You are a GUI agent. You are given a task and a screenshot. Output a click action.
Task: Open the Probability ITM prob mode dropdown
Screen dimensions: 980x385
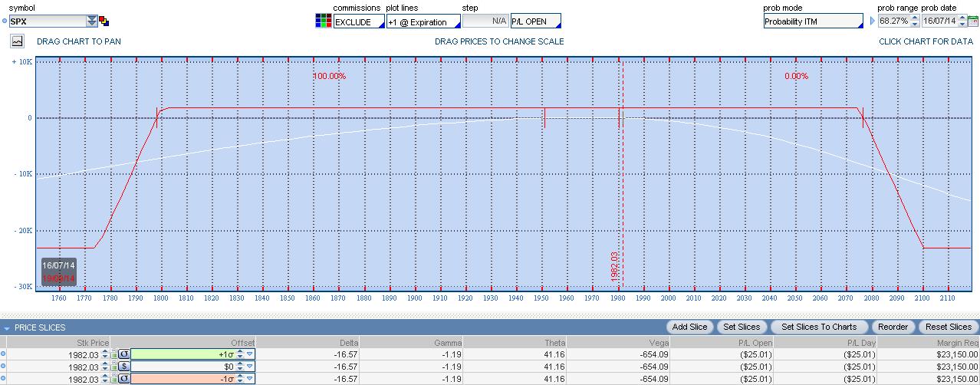(x=813, y=21)
